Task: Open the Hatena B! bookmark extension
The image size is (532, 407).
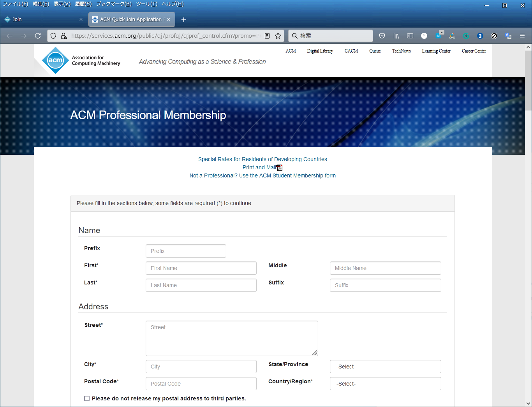Action: tap(439, 35)
